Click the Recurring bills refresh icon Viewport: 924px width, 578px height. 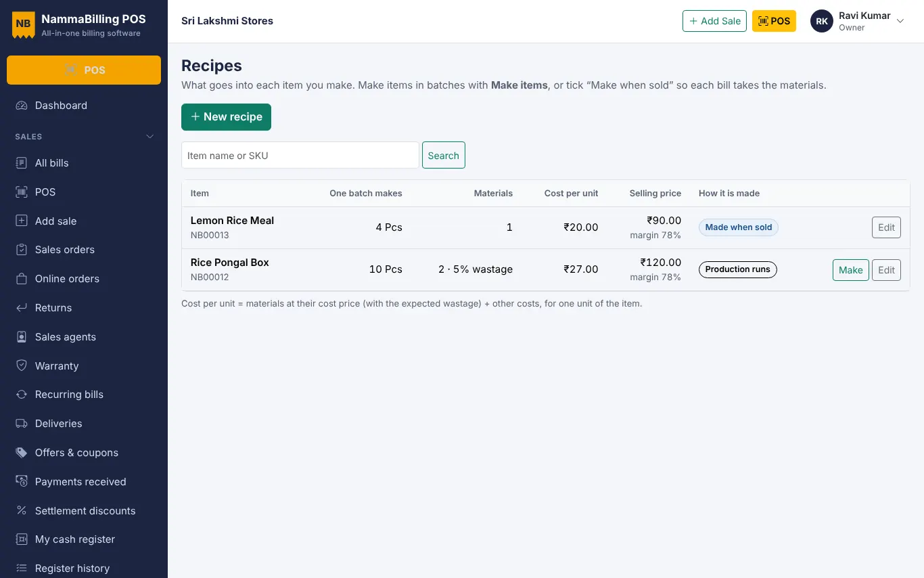tap(22, 395)
